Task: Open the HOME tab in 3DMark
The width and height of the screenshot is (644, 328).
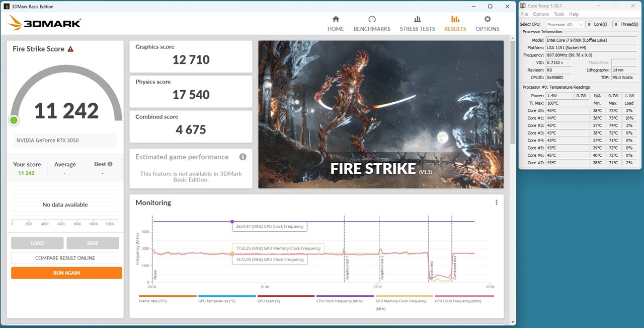Action: pos(336,24)
